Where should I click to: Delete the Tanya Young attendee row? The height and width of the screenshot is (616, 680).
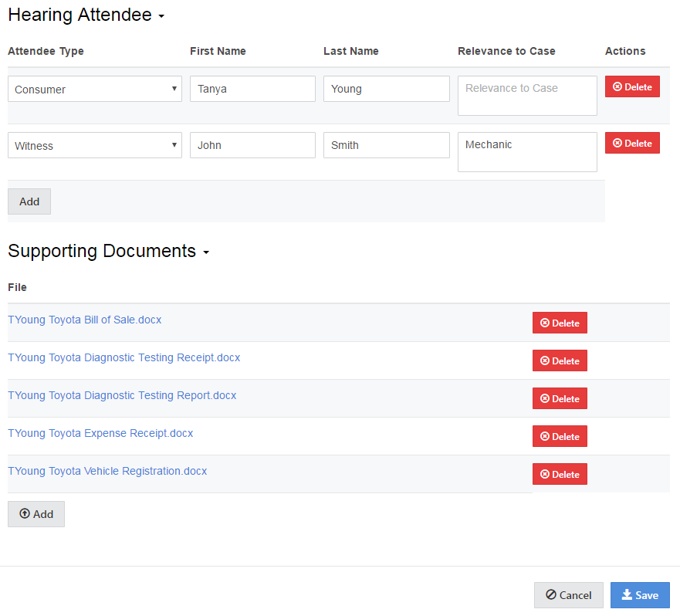click(631, 87)
